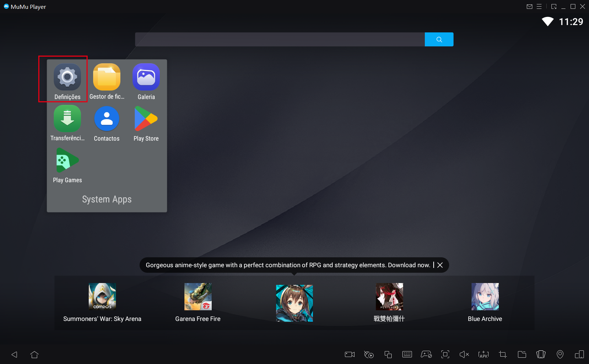Start screen recording with the camera icon
The width and height of the screenshot is (589, 364).
[x=350, y=354]
